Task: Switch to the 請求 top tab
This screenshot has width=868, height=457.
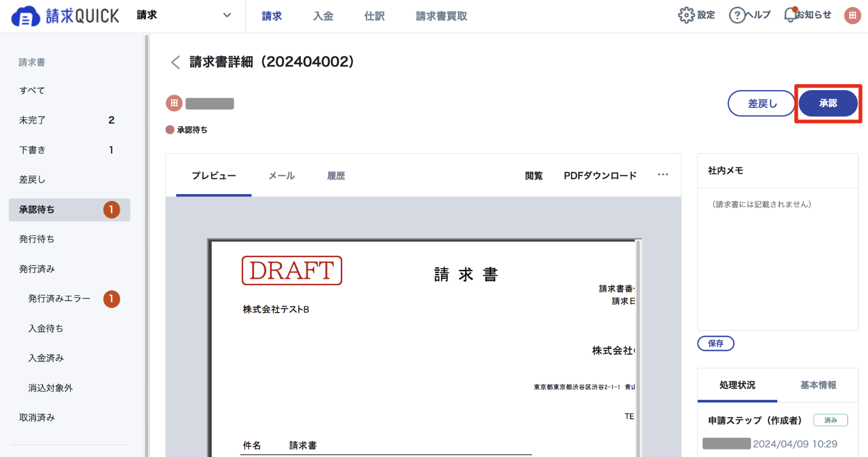Action: 272,16
